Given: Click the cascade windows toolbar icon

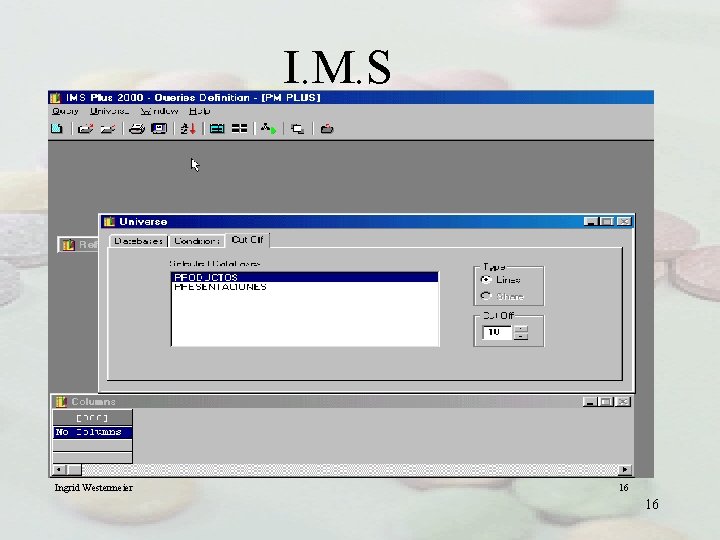Looking at the screenshot, I should (298, 129).
